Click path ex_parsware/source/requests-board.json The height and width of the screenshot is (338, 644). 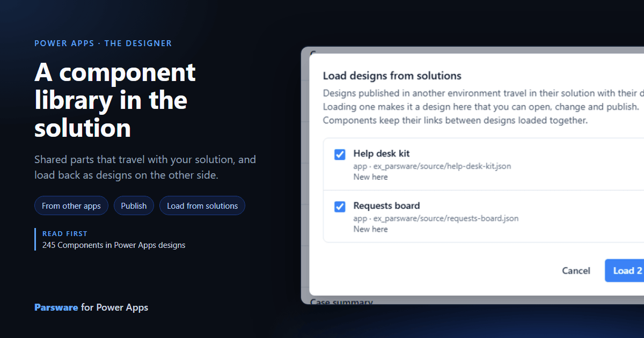(x=446, y=218)
